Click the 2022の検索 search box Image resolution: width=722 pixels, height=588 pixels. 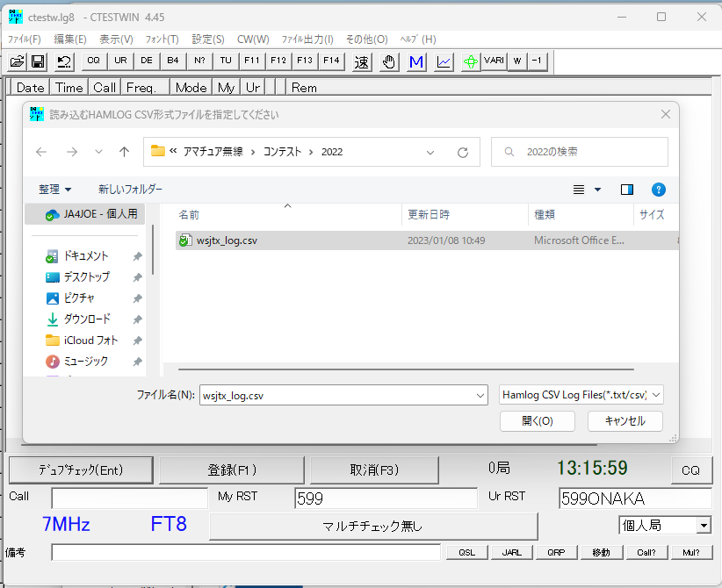pos(579,152)
